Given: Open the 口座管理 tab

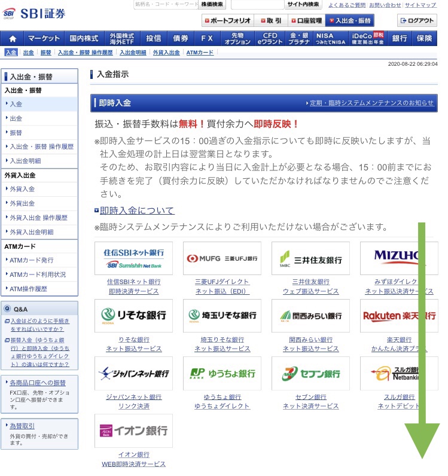Looking at the screenshot, I should tap(306, 21).
